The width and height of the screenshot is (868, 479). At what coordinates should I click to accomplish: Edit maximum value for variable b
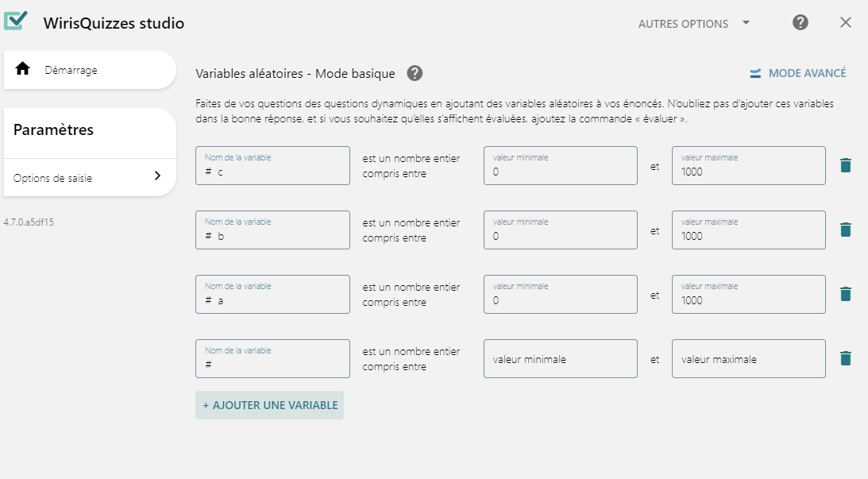pos(748,230)
